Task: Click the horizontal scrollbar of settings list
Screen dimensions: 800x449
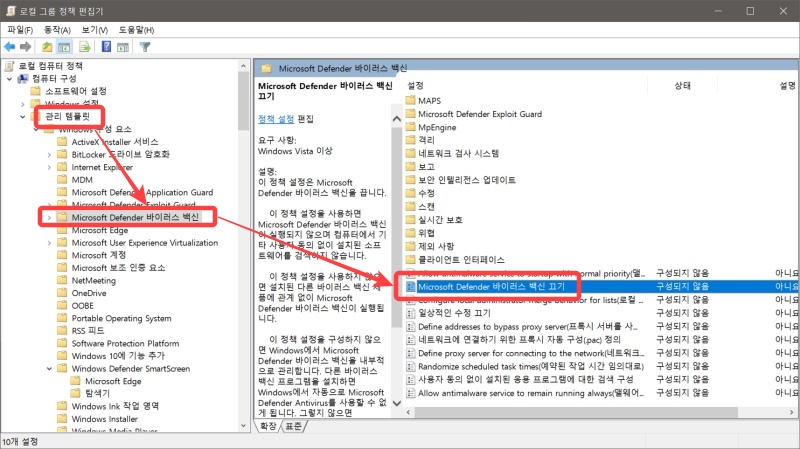Action: tap(575, 412)
